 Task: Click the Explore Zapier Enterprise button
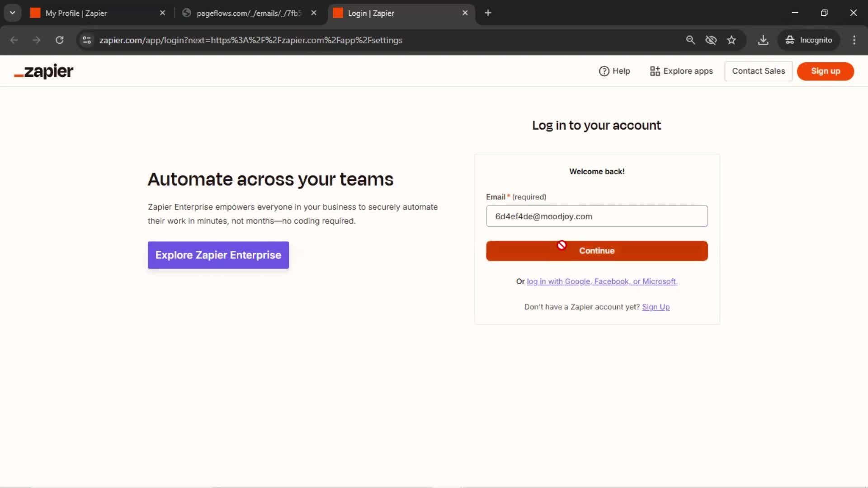(218, 255)
